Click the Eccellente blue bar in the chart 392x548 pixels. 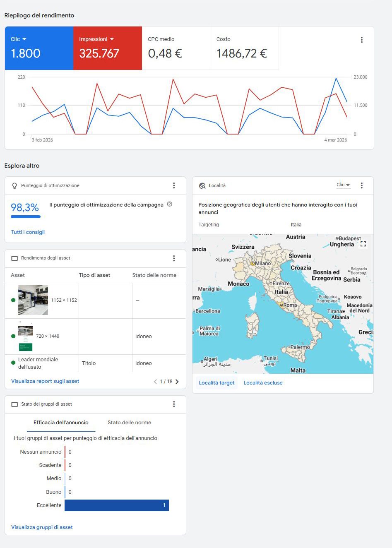(x=117, y=505)
